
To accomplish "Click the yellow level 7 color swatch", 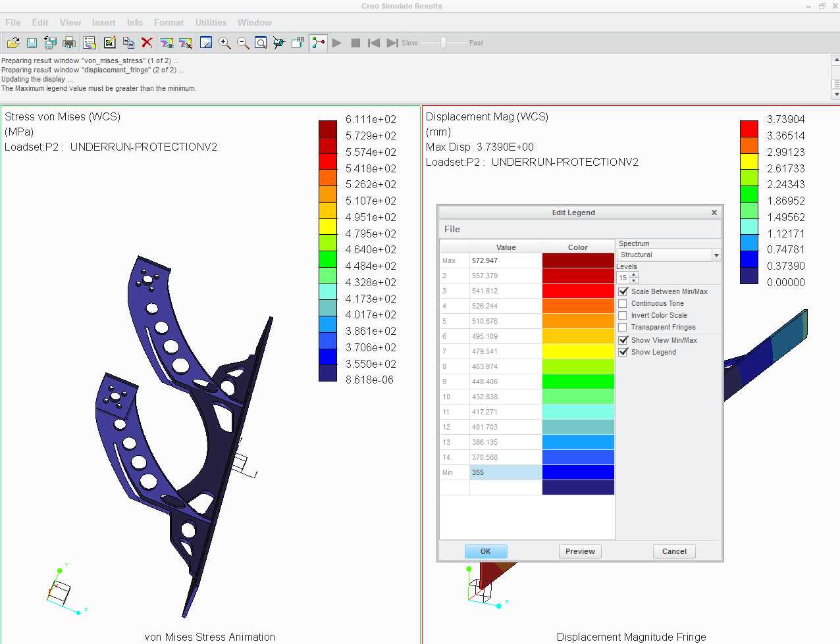I will coord(578,351).
